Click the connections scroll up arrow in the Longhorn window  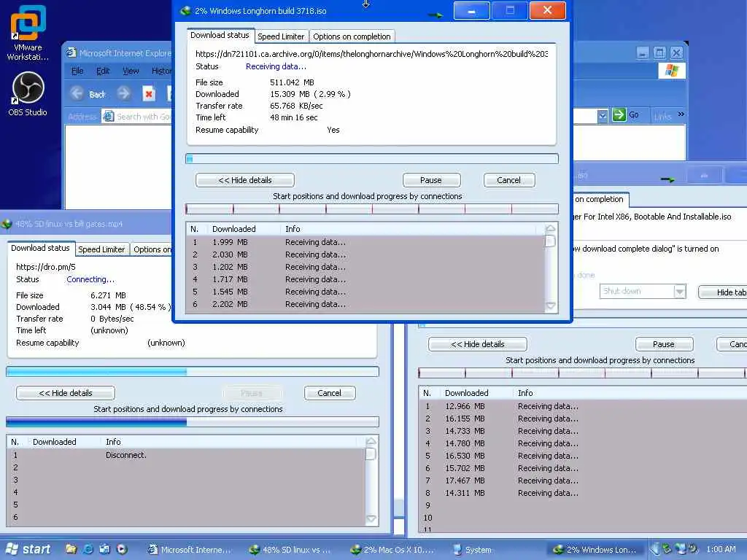(550, 228)
